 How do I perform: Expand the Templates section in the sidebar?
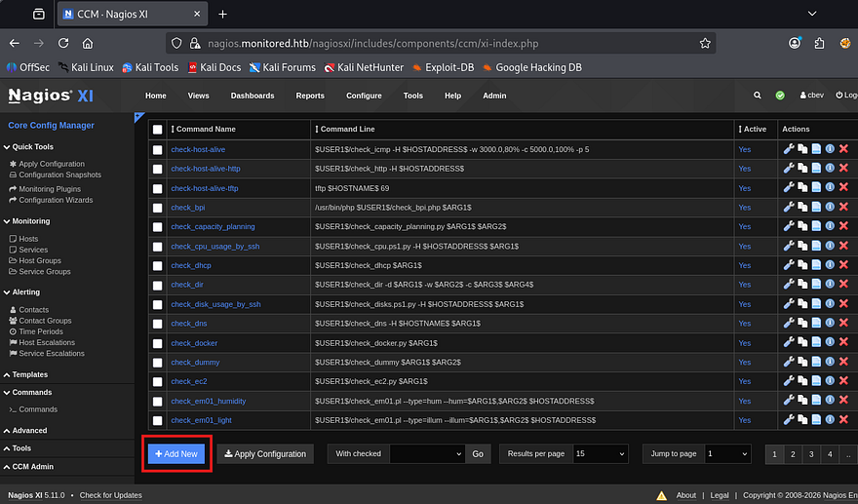pyautogui.click(x=29, y=374)
